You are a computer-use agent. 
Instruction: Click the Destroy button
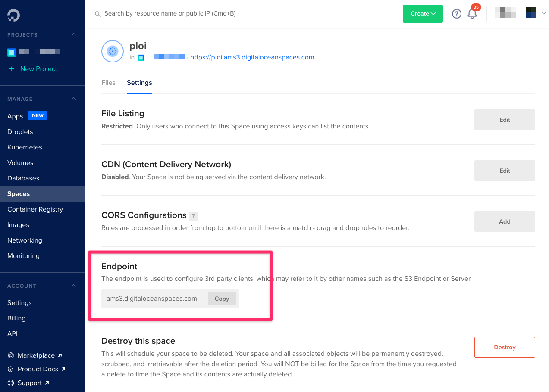[505, 347]
